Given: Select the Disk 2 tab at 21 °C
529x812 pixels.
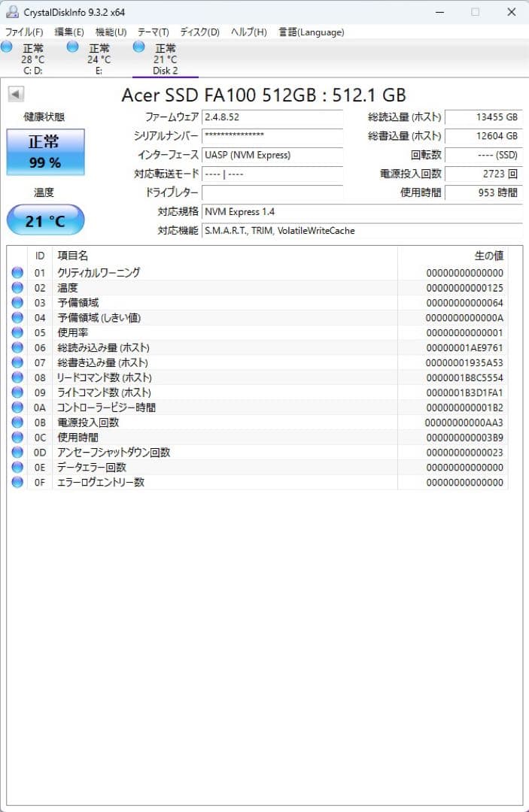Looking at the screenshot, I should (x=166, y=59).
